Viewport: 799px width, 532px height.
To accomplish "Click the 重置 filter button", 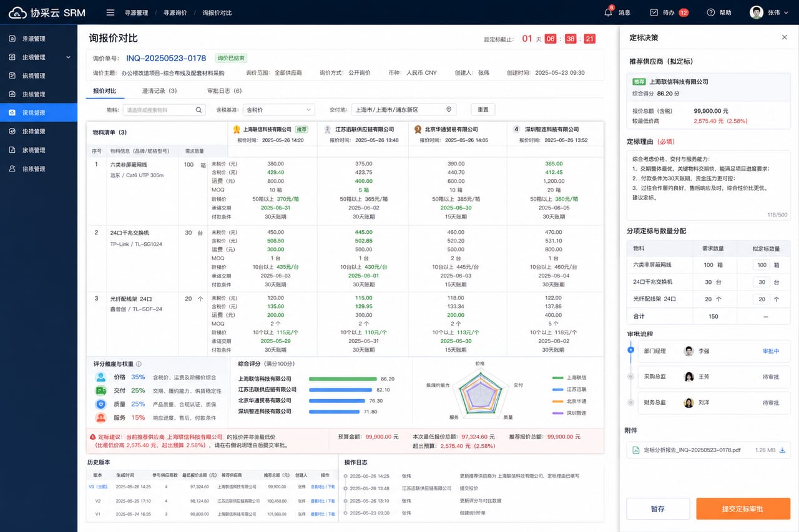I will [483, 110].
